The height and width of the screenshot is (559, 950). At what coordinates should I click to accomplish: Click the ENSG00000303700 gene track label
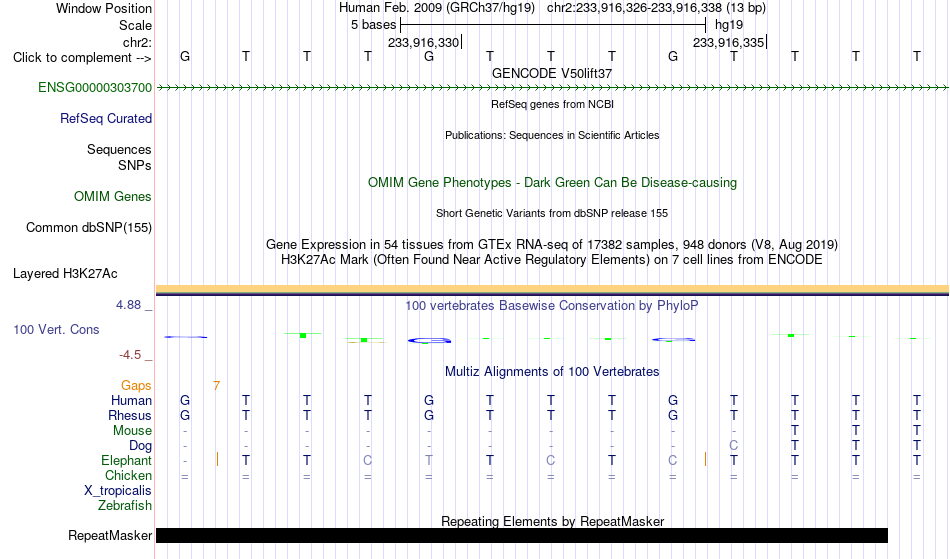(95, 87)
